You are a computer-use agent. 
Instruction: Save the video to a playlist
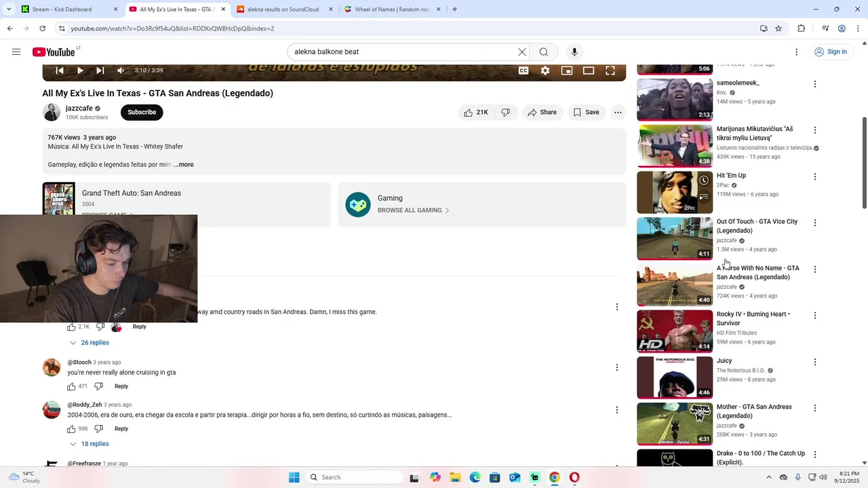pos(586,113)
